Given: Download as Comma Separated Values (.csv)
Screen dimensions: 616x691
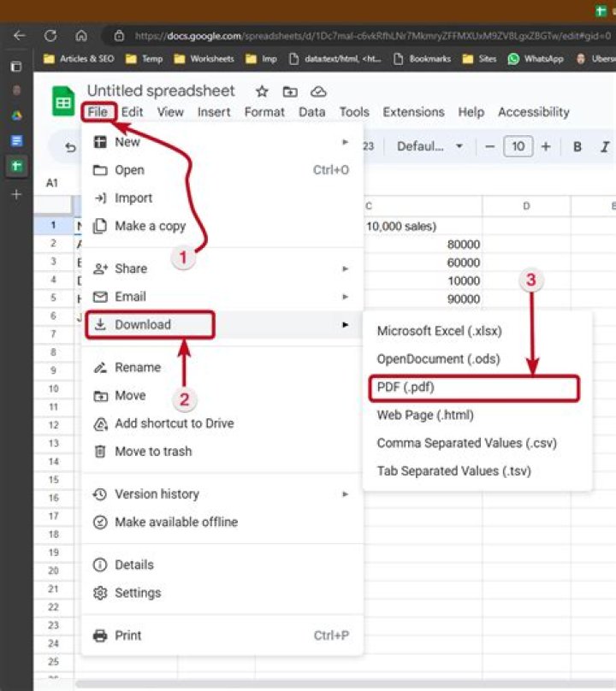Looking at the screenshot, I should (477, 443).
